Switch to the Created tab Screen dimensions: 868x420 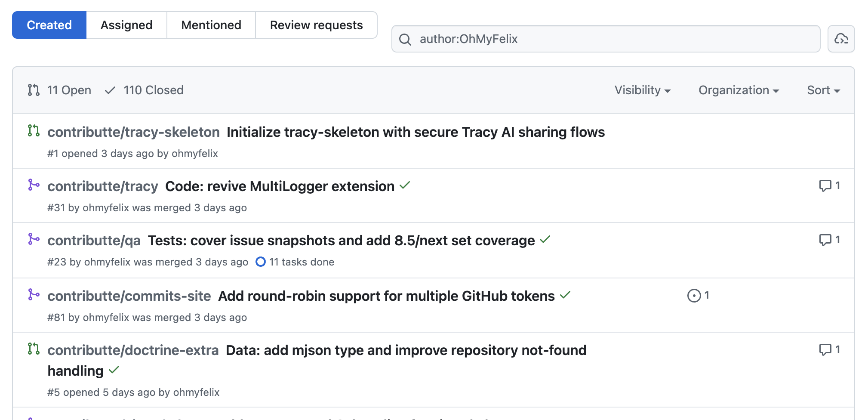[x=49, y=25]
